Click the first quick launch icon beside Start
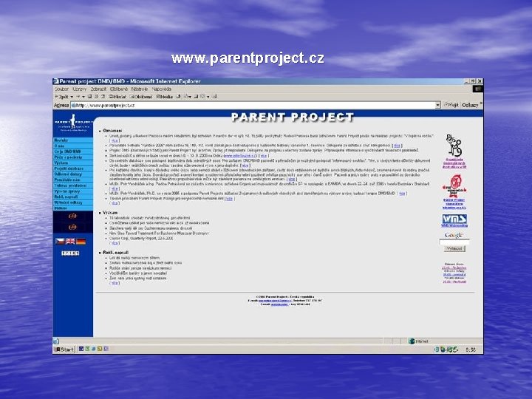Screen dimensions: 532x399 (x=81, y=349)
